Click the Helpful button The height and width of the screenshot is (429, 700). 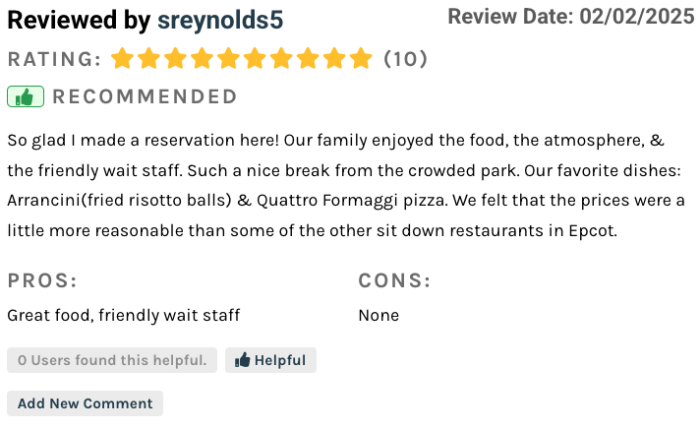coord(271,360)
